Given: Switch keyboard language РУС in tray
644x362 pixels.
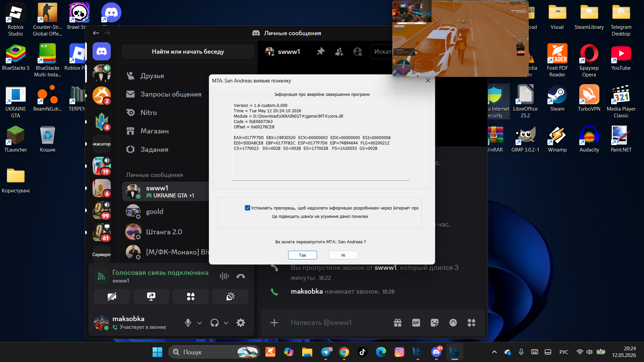Looking at the screenshot, I should tap(564, 352).
